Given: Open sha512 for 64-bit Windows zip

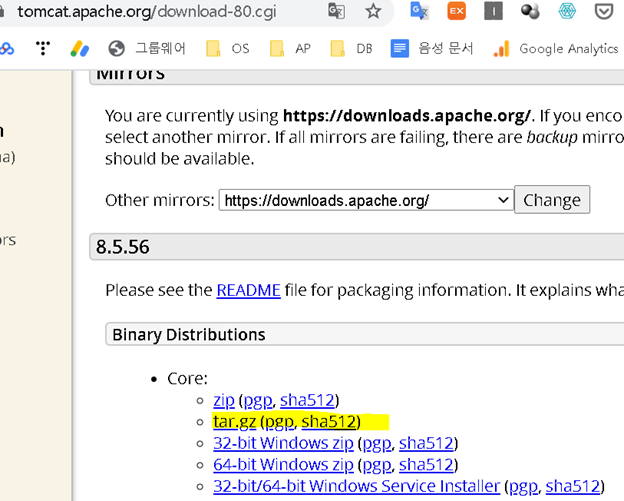Looking at the screenshot, I should point(426,465).
